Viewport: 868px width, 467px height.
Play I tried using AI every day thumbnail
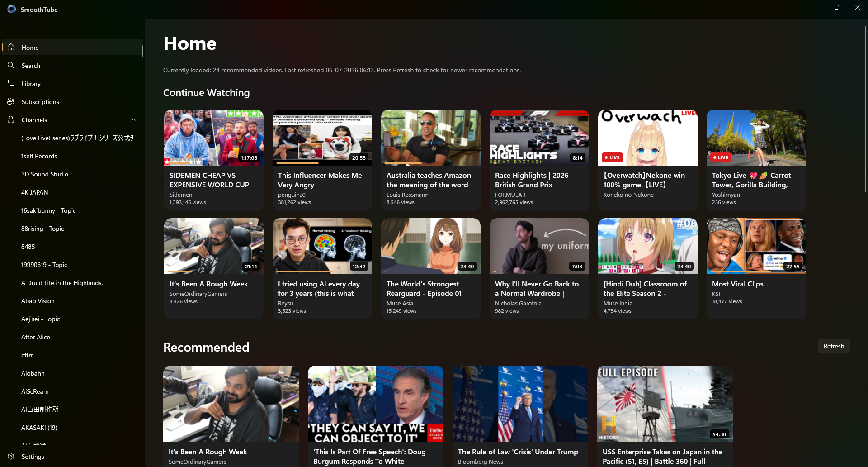[x=322, y=246]
